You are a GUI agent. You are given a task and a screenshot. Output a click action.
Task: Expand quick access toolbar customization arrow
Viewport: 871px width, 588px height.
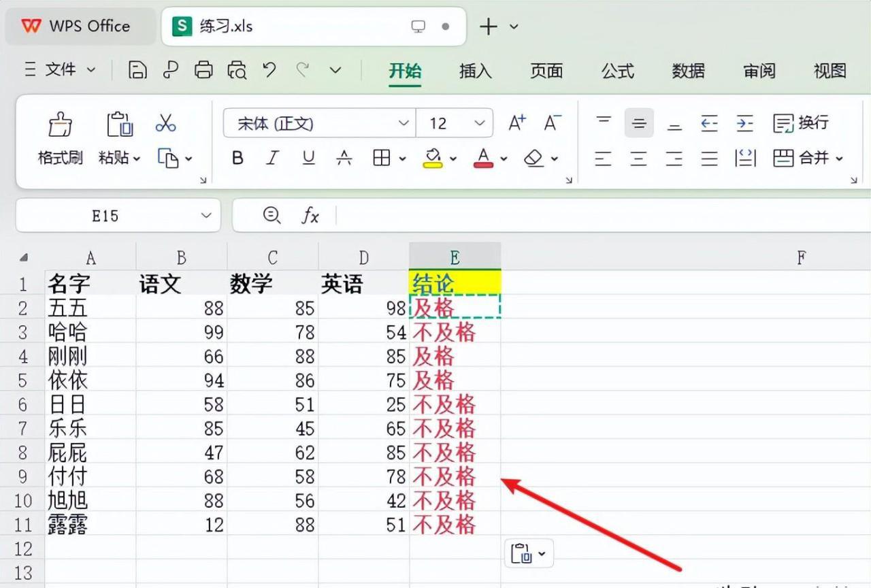tap(335, 69)
